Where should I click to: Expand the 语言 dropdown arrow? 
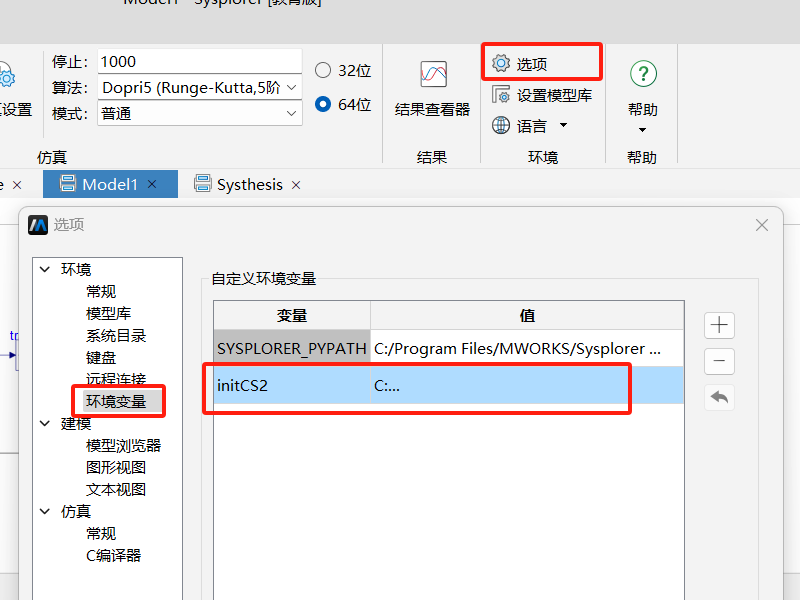563,125
